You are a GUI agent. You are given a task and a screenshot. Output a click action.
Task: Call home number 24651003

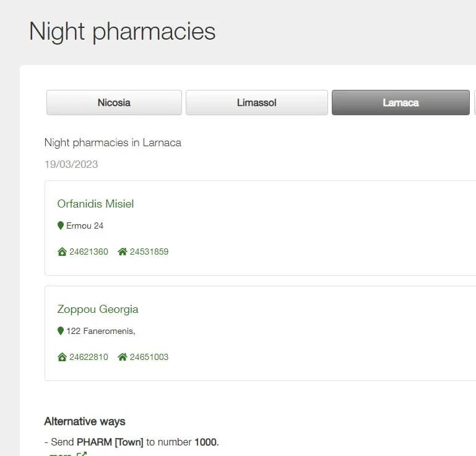click(149, 357)
